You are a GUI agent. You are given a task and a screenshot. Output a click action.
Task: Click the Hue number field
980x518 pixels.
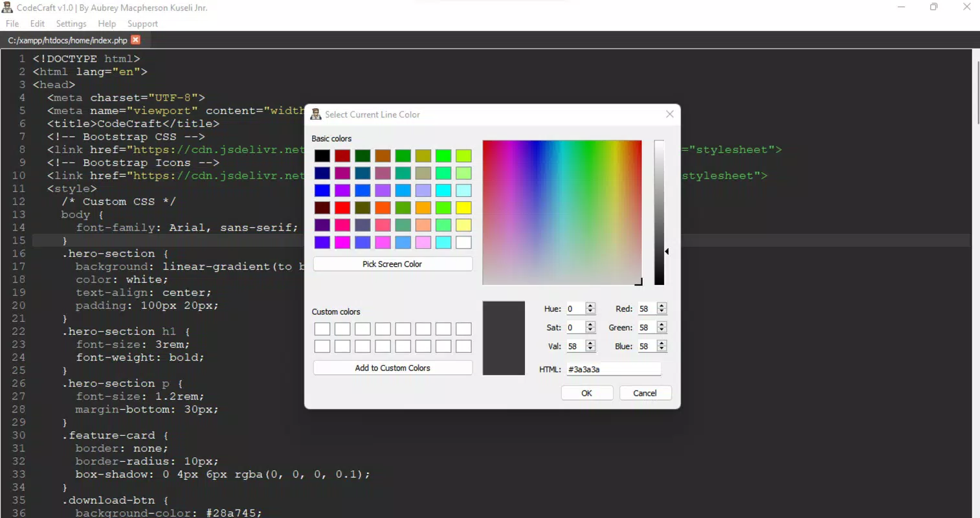coord(575,309)
